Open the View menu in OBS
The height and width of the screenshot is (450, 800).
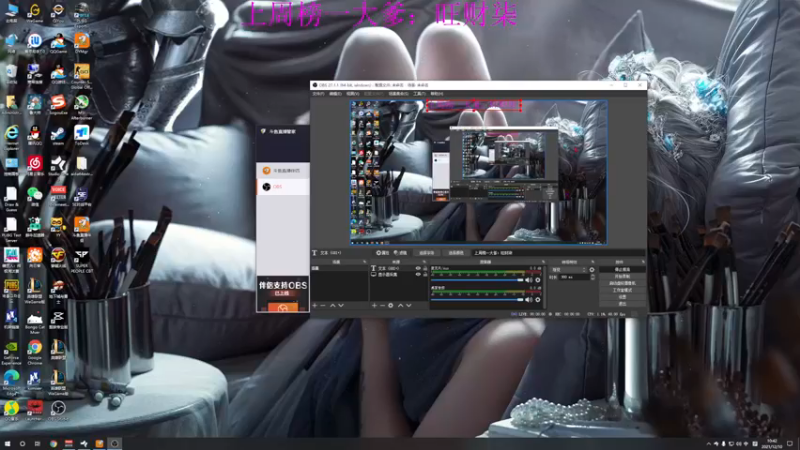pos(353,94)
